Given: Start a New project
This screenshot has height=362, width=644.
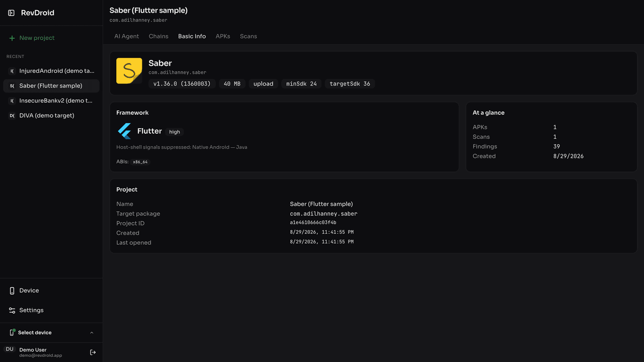Looking at the screenshot, I should point(51,38).
